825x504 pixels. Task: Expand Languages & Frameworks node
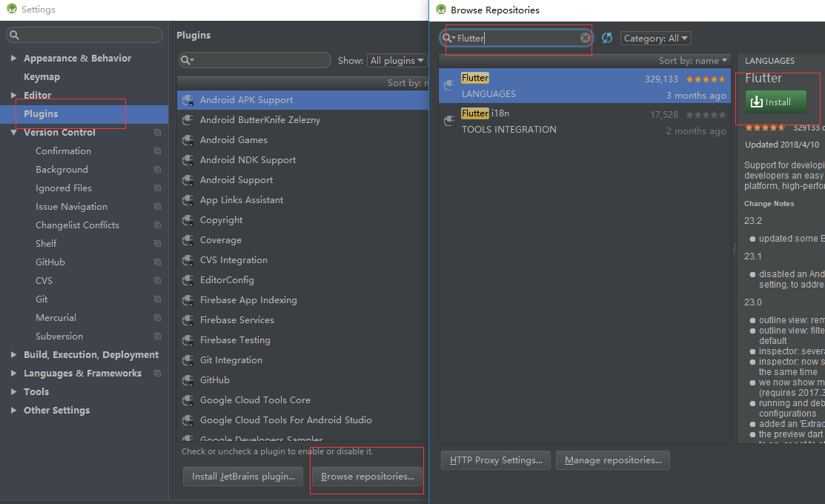click(13, 373)
